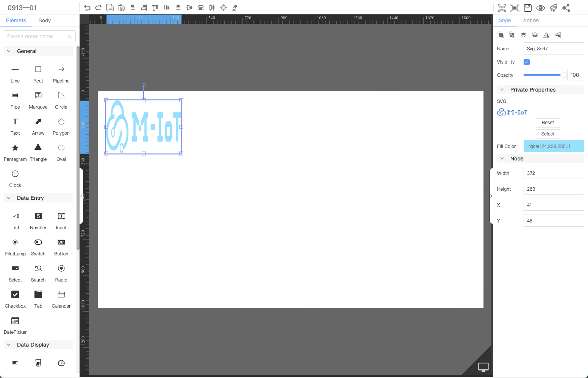
Task: Undo the last action
Action: point(87,7)
